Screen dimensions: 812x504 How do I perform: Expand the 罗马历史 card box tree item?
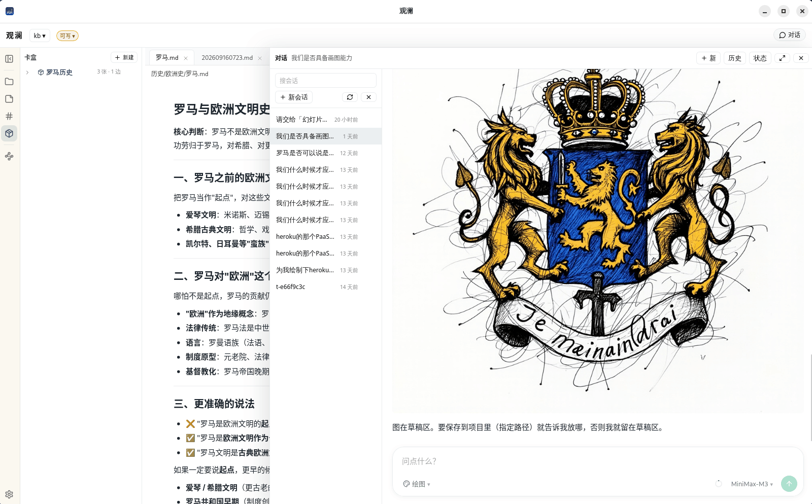[x=27, y=73]
